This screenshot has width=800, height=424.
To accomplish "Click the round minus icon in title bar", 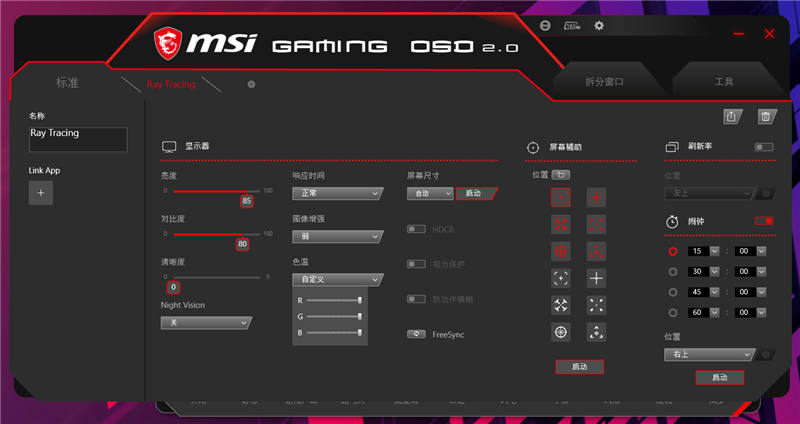I will 545,26.
